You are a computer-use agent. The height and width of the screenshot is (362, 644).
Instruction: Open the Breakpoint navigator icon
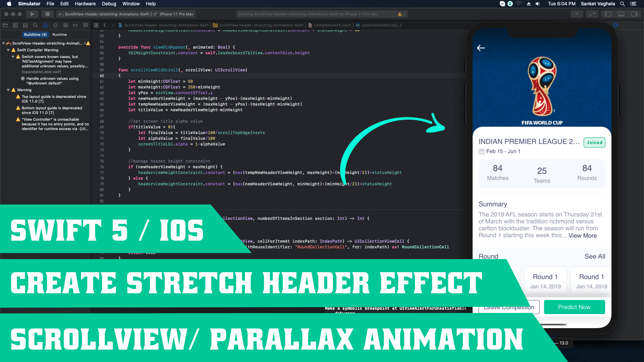[x=75, y=25]
